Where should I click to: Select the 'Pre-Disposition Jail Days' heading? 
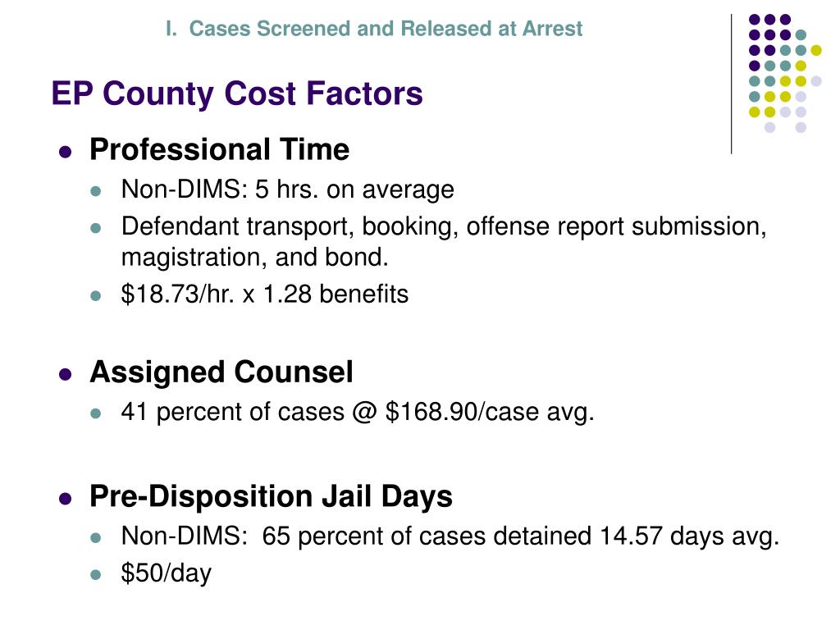point(271,496)
